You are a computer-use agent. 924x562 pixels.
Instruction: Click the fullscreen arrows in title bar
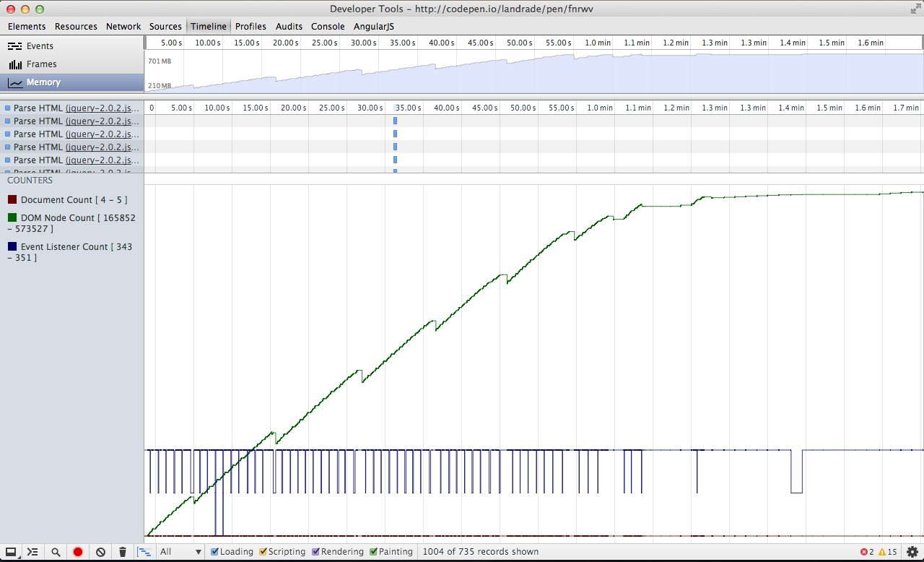915,9
